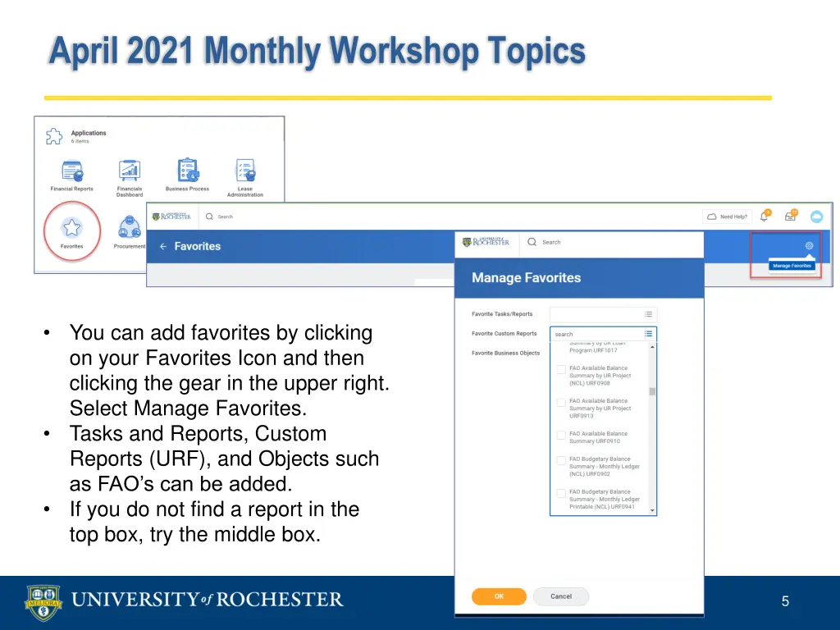This screenshot has height=630, width=840.
Task: Open the Favorites star application icon
Action: [x=72, y=228]
